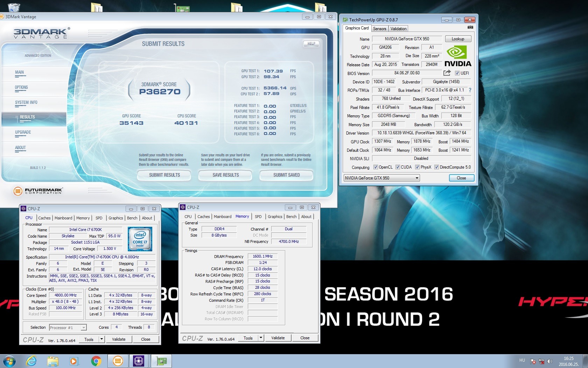Click the 3DMark Vantage logo
Viewport: 588px width, 368px height.
click(x=42, y=33)
